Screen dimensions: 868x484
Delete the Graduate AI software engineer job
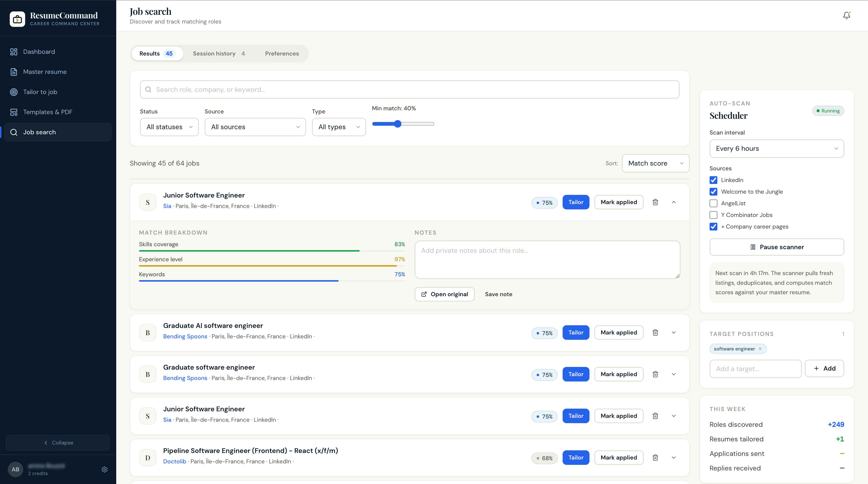tap(655, 333)
